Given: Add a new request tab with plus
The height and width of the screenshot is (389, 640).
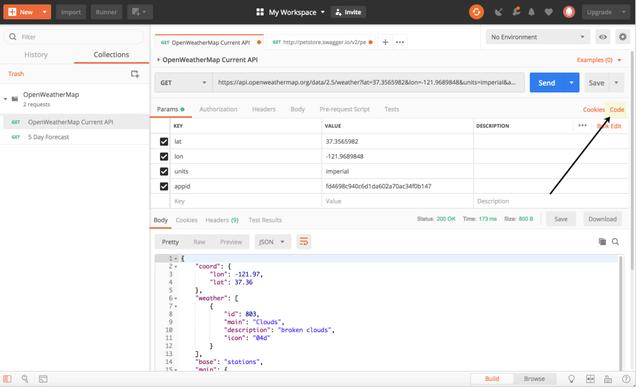Looking at the screenshot, I should [385, 42].
